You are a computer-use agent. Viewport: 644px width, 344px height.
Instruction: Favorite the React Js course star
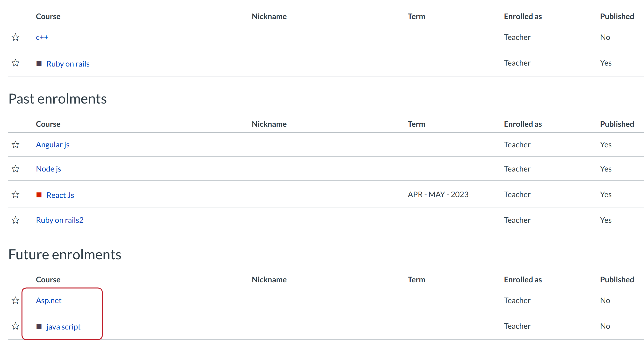[x=15, y=194]
